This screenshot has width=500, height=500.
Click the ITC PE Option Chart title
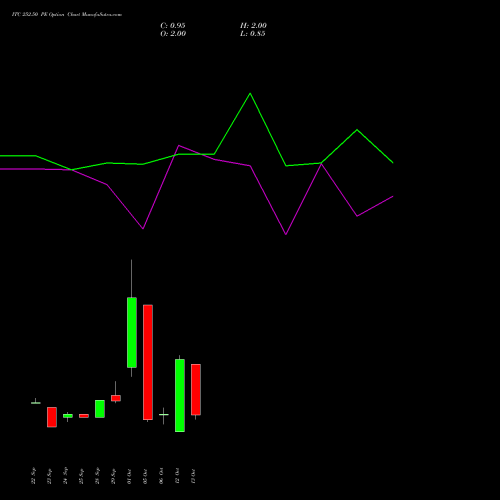[x=67, y=15]
